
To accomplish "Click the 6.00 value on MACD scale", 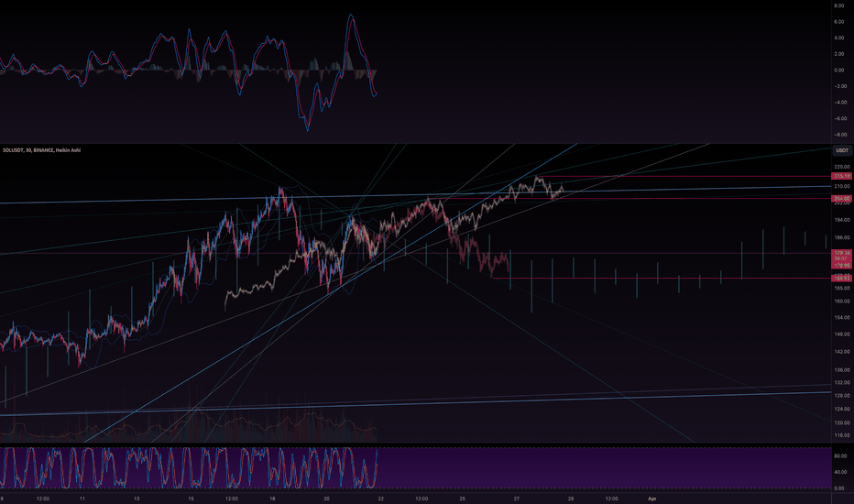I will pos(839,22).
